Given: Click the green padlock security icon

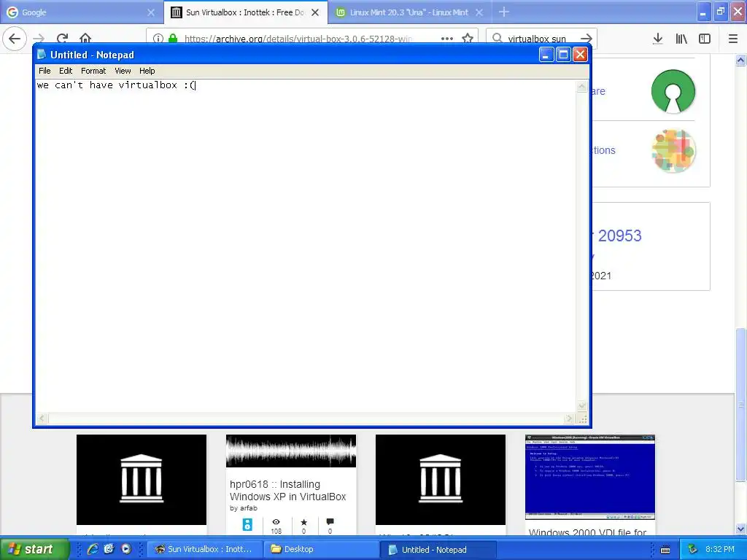Looking at the screenshot, I should click(173, 39).
